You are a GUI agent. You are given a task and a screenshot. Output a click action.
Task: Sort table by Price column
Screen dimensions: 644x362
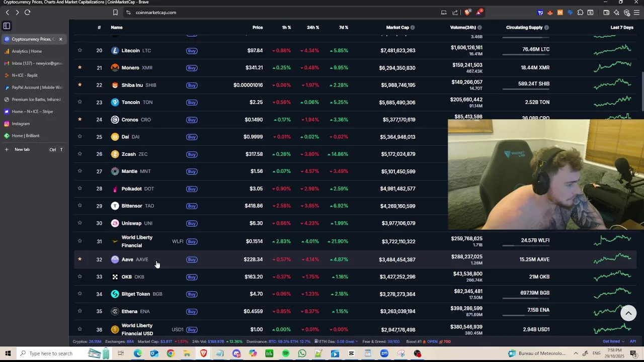click(258, 28)
